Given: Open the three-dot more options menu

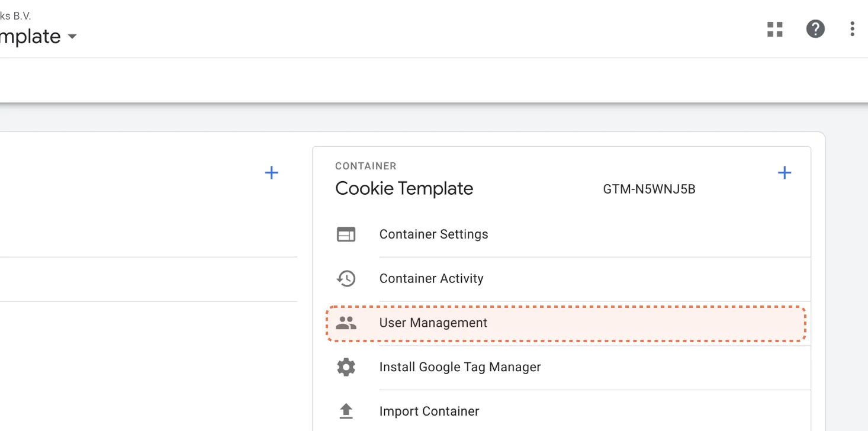Looking at the screenshot, I should [x=852, y=29].
